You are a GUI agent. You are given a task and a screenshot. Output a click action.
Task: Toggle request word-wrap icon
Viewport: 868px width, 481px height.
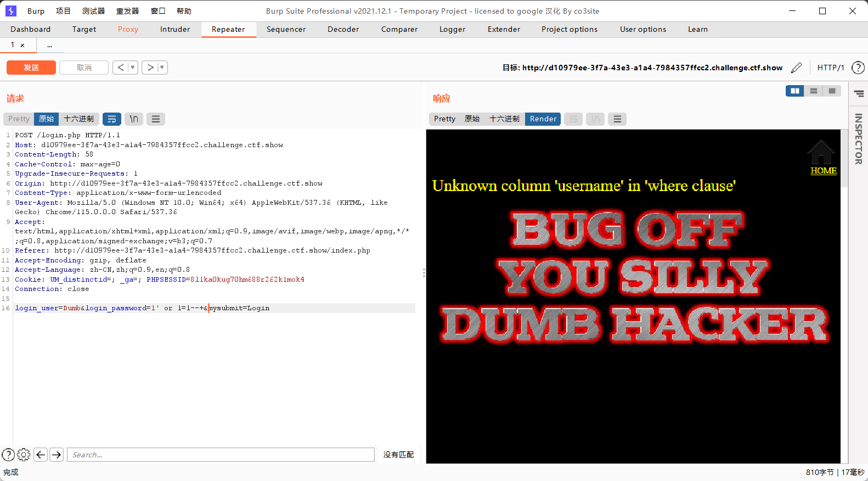[112, 119]
